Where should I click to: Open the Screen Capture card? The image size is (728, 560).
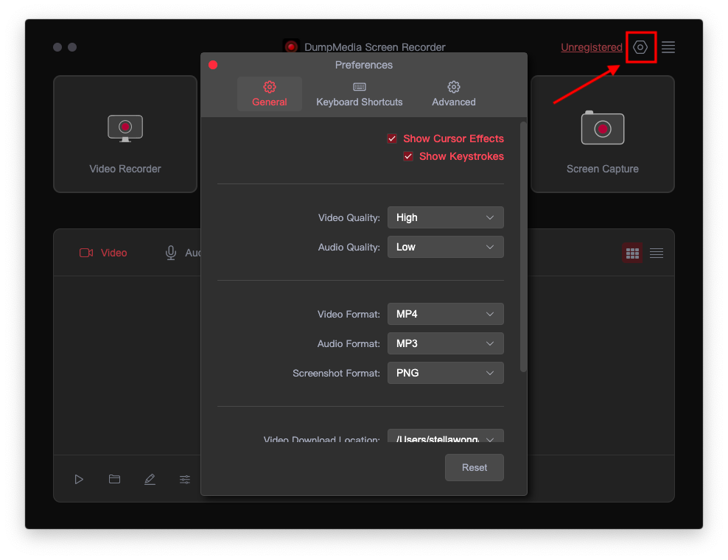pyautogui.click(x=602, y=134)
